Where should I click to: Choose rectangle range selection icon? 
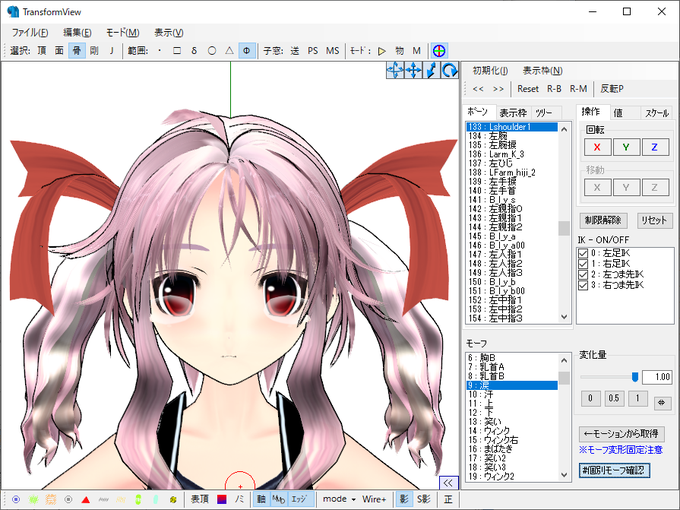click(177, 51)
